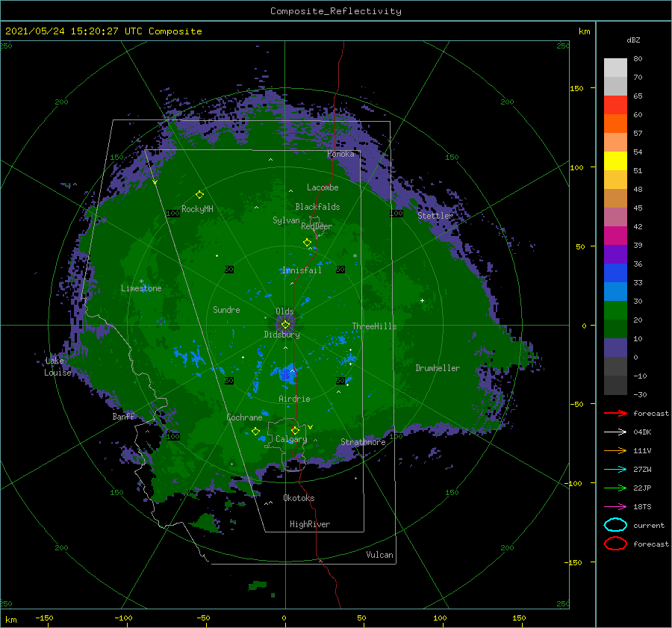Click the Sylvan label

[286, 220]
